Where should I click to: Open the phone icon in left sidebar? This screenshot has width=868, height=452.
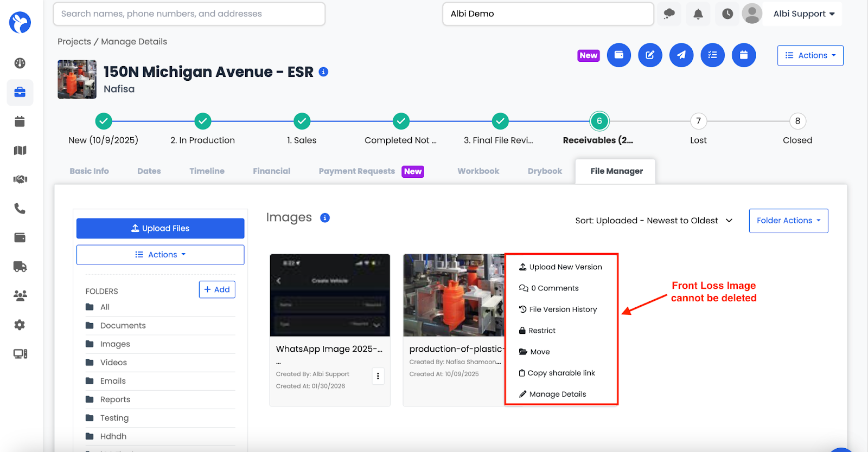(x=20, y=209)
